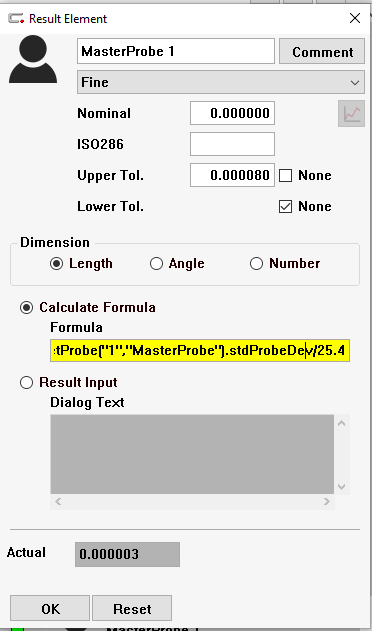Toggle the Upper Tol. None checkbox
Image resolution: width=372 pixels, height=631 pixels.
pos(285,175)
